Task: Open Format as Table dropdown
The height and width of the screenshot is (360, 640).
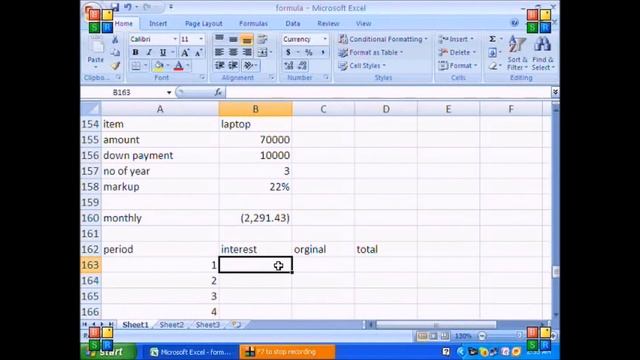Action: pos(371,52)
